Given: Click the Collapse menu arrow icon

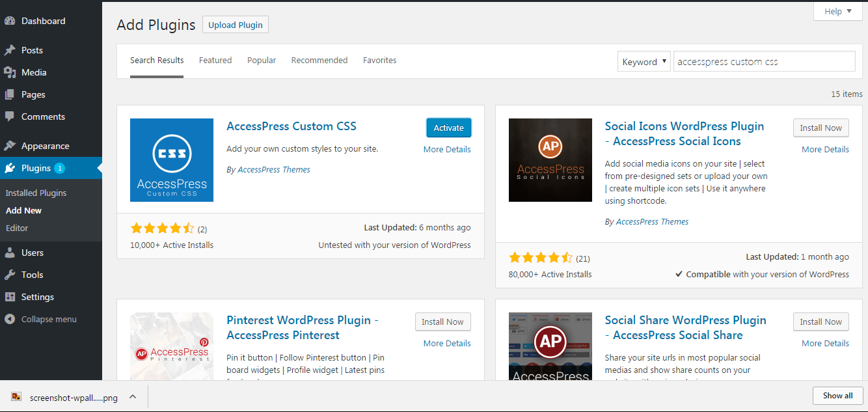Looking at the screenshot, I should (x=10, y=319).
